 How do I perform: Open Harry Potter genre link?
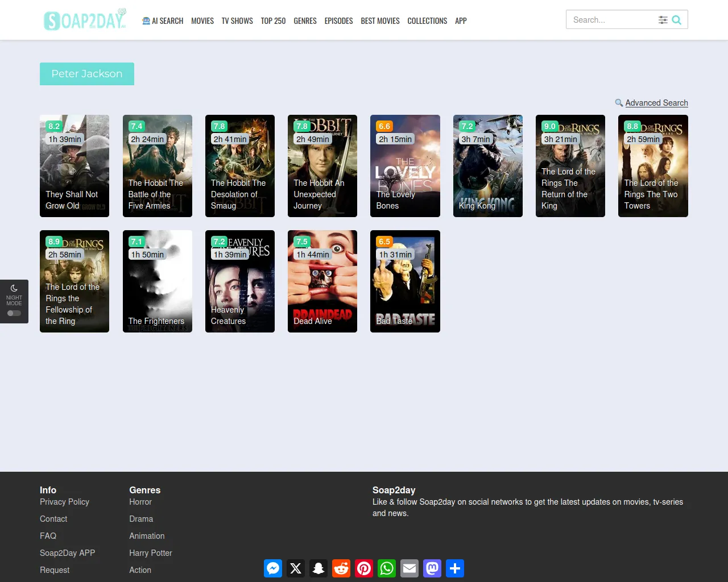(150, 553)
